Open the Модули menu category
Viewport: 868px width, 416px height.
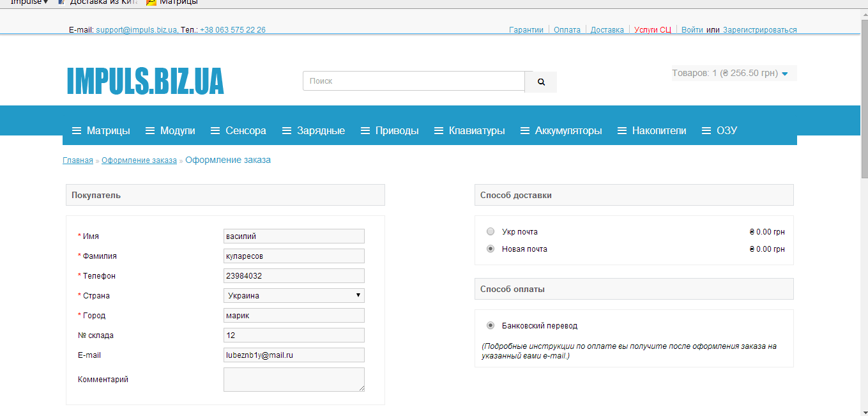(178, 130)
